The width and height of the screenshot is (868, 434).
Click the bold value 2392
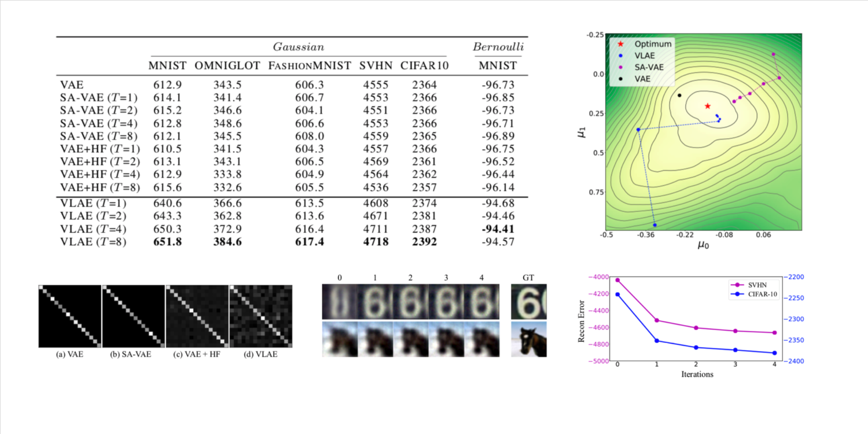tap(424, 242)
